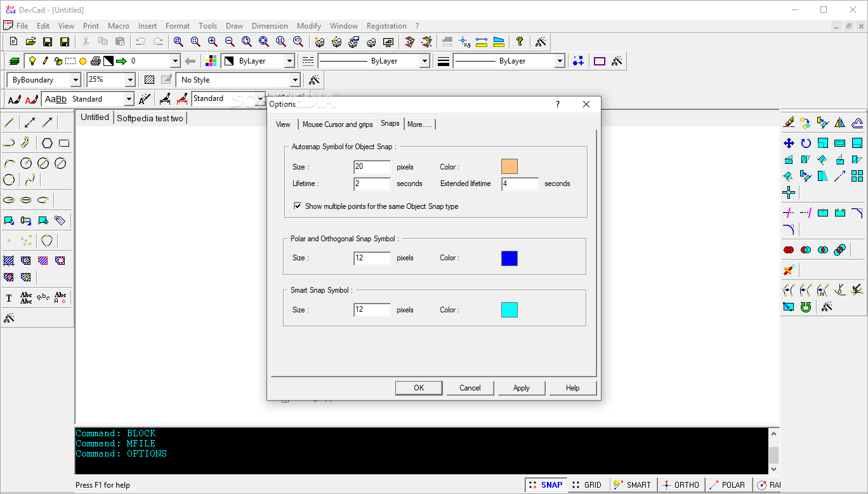Click the Explode dynamite icon
Image resolution: width=868 pixels, height=494 pixels.
pos(789,270)
